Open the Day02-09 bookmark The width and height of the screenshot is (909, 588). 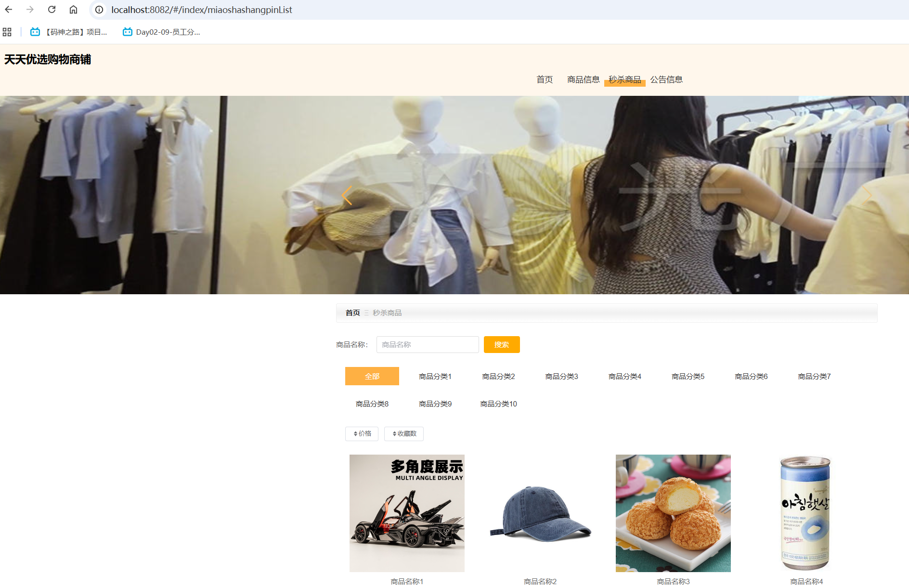tap(161, 32)
